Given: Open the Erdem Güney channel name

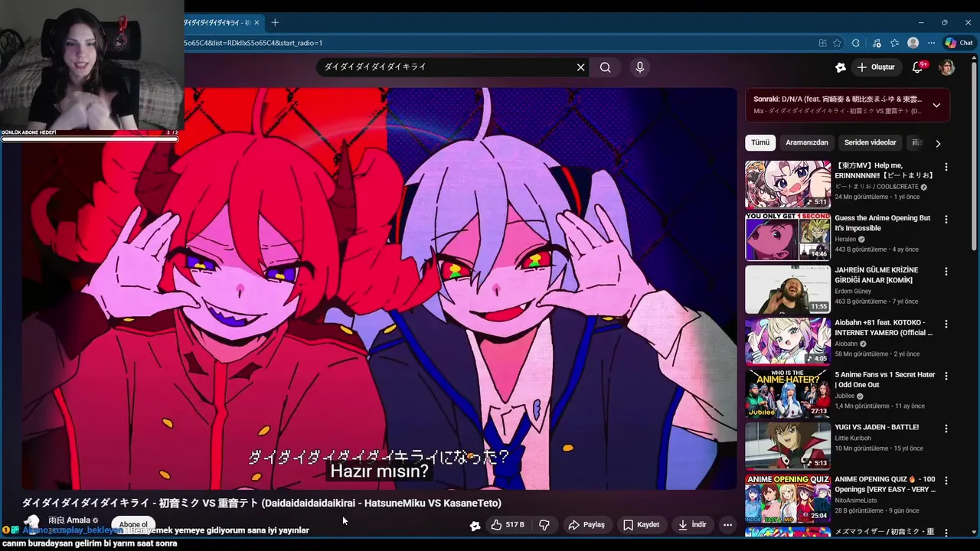Looking at the screenshot, I should click(854, 292).
